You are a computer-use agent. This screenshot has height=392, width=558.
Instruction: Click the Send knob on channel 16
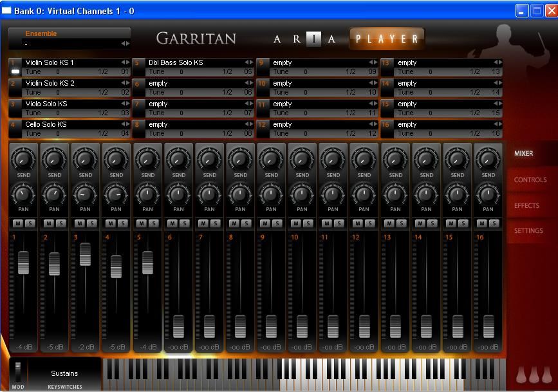click(488, 158)
